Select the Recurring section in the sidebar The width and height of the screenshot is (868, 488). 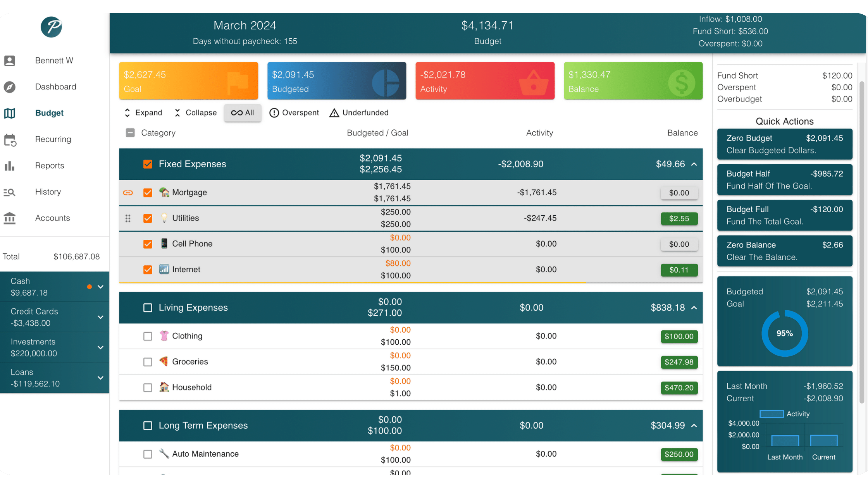coord(53,139)
